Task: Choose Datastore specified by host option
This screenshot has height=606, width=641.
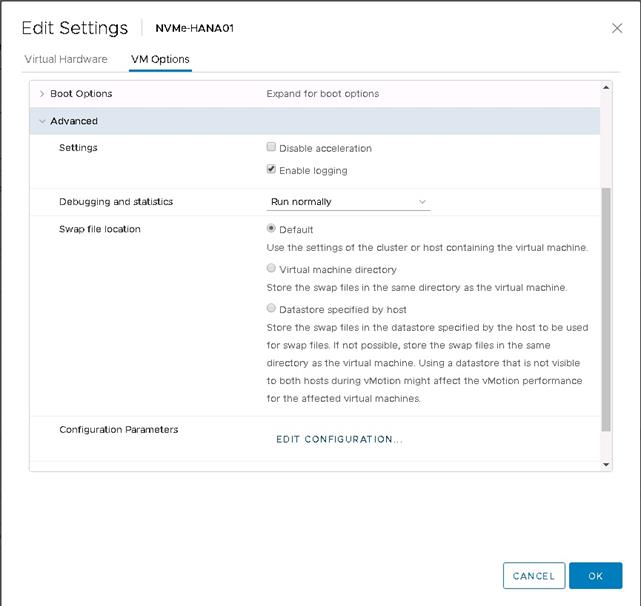Action: click(x=271, y=308)
